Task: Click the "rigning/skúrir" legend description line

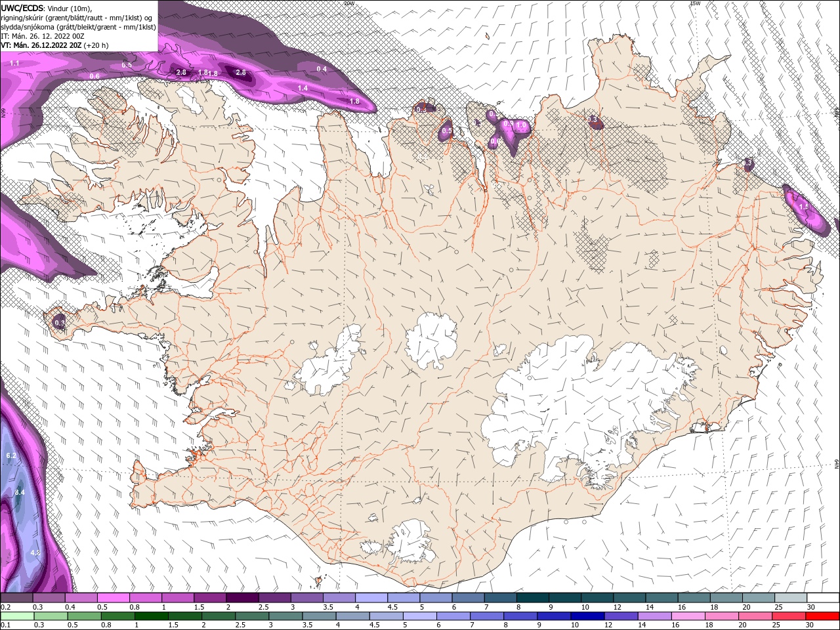Action: (x=77, y=17)
